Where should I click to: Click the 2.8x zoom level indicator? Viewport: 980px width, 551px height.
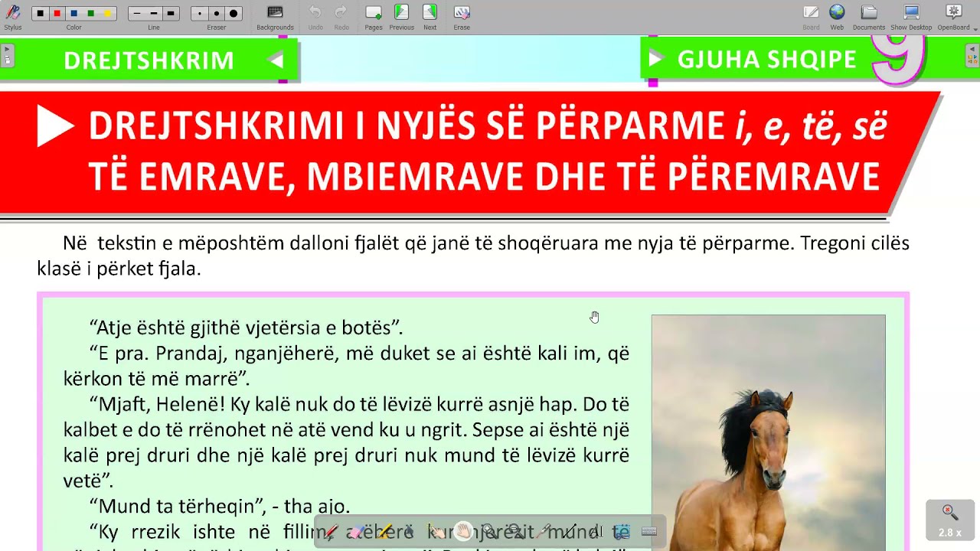(949, 521)
